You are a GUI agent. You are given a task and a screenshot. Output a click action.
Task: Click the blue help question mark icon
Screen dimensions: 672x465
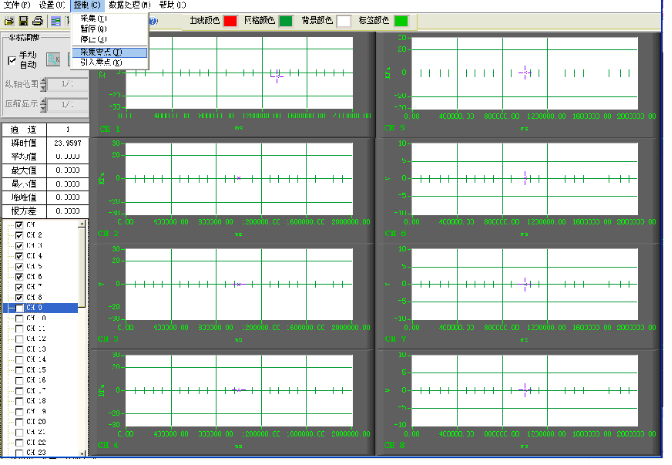coord(154,21)
